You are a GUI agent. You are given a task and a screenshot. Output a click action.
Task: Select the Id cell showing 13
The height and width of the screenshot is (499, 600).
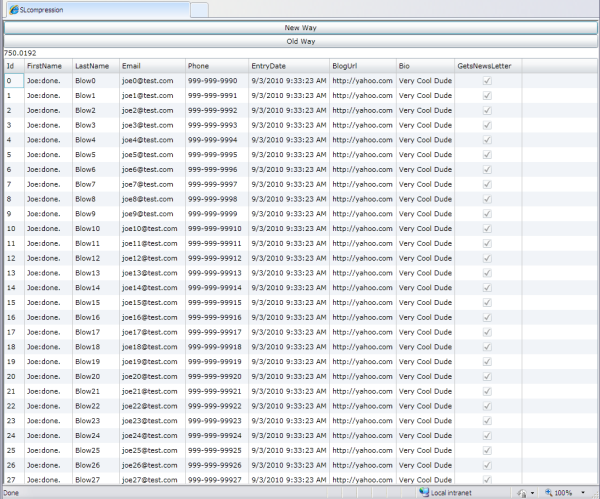coord(14,273)
